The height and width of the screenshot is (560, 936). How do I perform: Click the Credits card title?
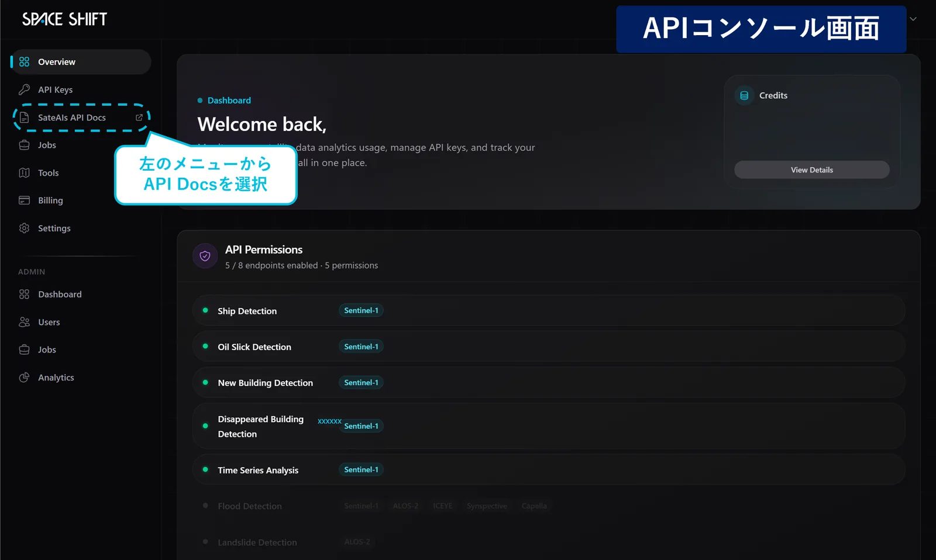coord(773,95)
